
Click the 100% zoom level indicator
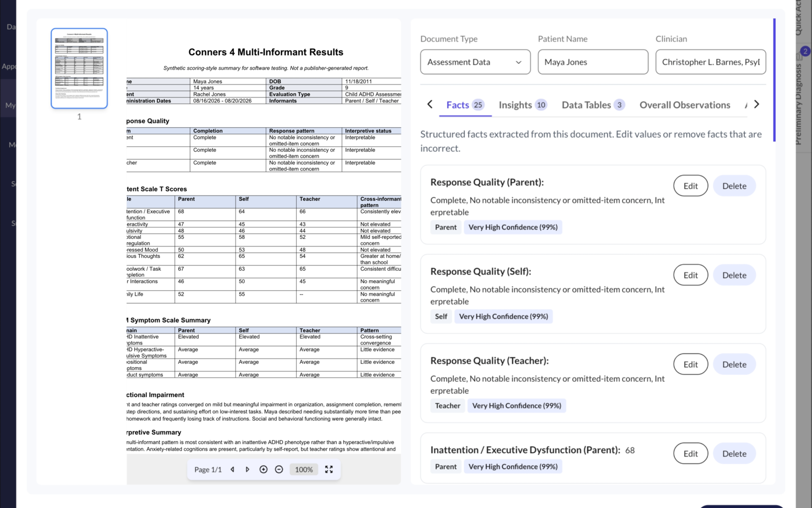pyautogui.click(x=304, y=470)
